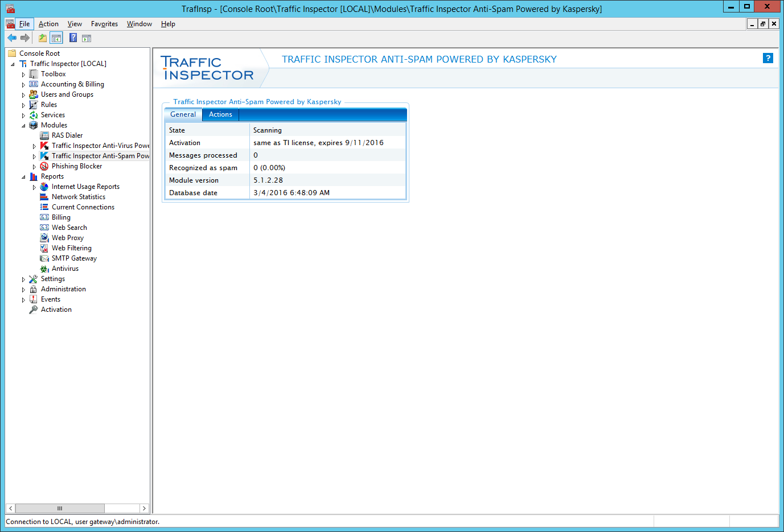This screenshot has width=784, height=532.
Task: Click the Internet Usage Reports globe icon
Action: (44, 187)
